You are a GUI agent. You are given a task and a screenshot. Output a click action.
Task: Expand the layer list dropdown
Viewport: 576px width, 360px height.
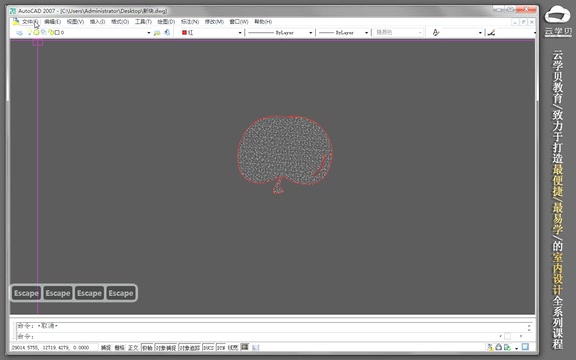(149, 33)
